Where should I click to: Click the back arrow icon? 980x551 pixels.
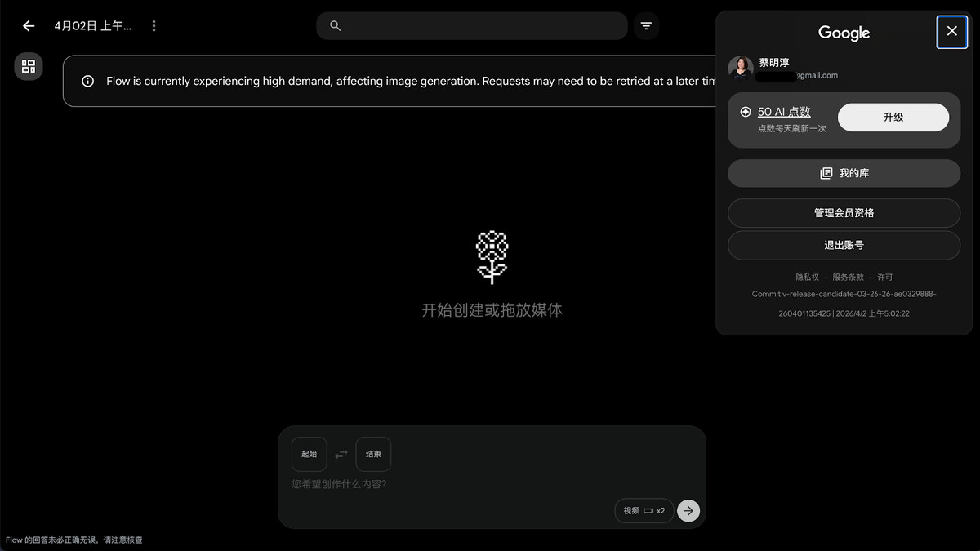point(29,26)
